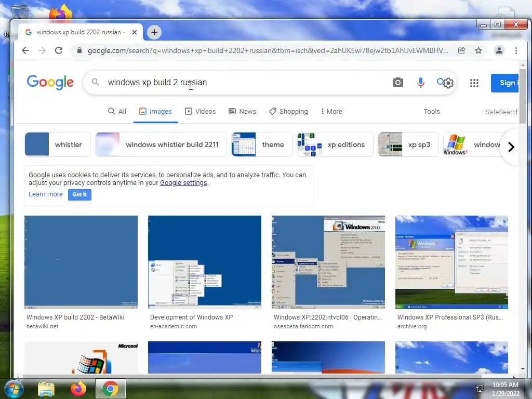This screenshot has width=532, height=399.
Task: Share this page using the share icon
Action: tap(461, 50)
